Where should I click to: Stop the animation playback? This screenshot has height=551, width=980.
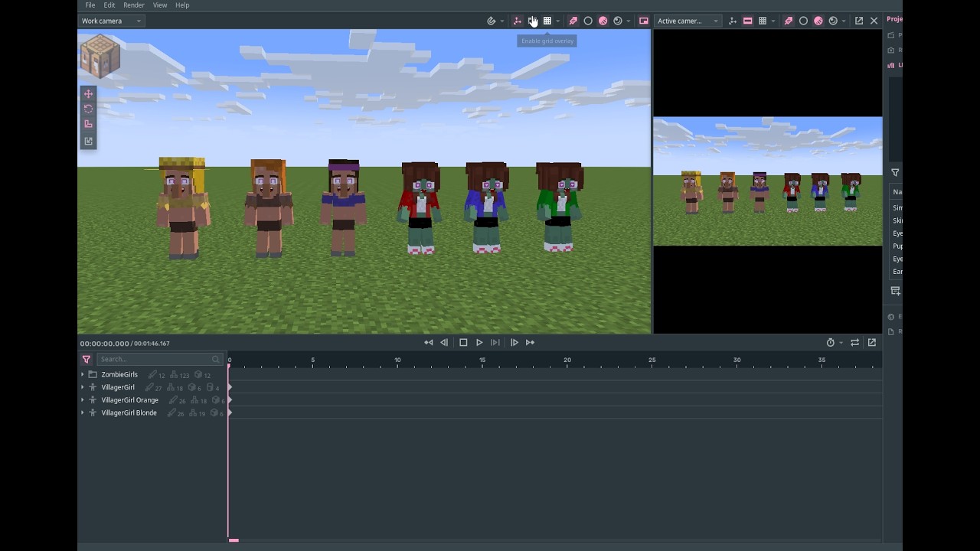click(463, 343)
